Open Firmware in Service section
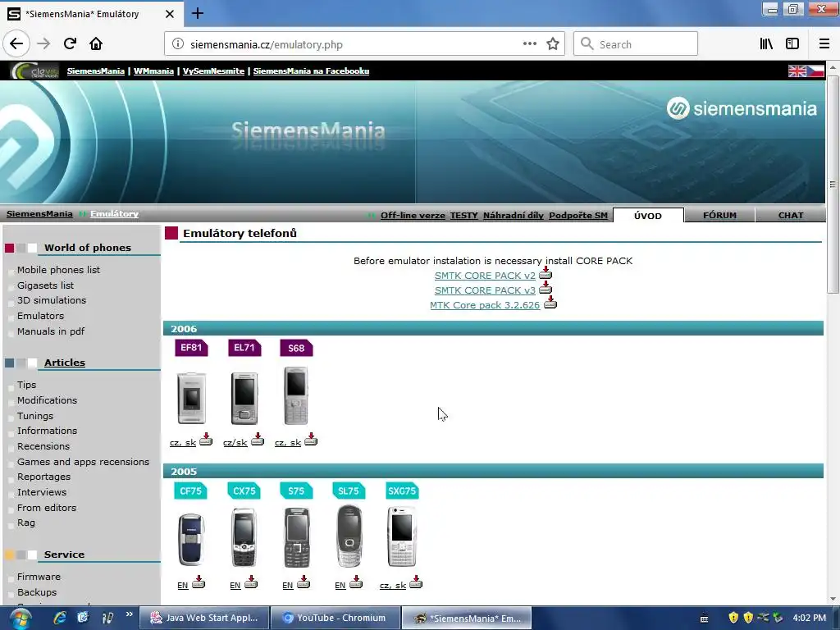The width and height of the screenshot is (840, 630). click(39, 577)
